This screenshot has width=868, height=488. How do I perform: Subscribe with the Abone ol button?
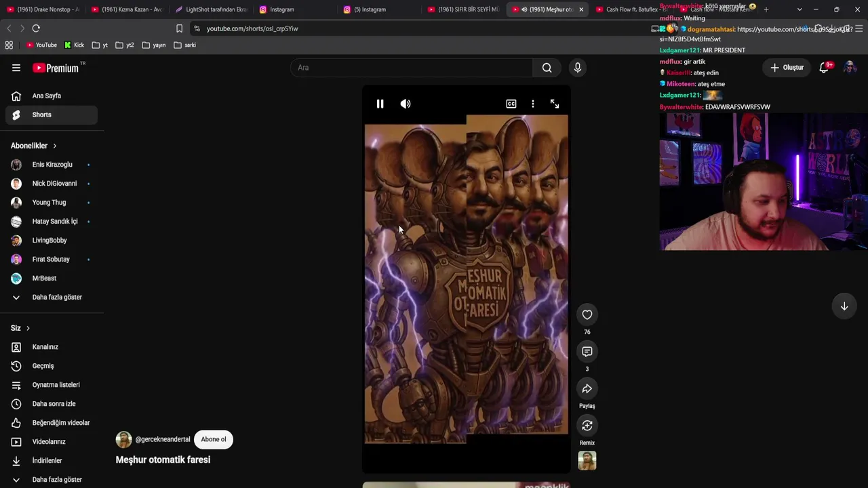click(x=214, y=439)
